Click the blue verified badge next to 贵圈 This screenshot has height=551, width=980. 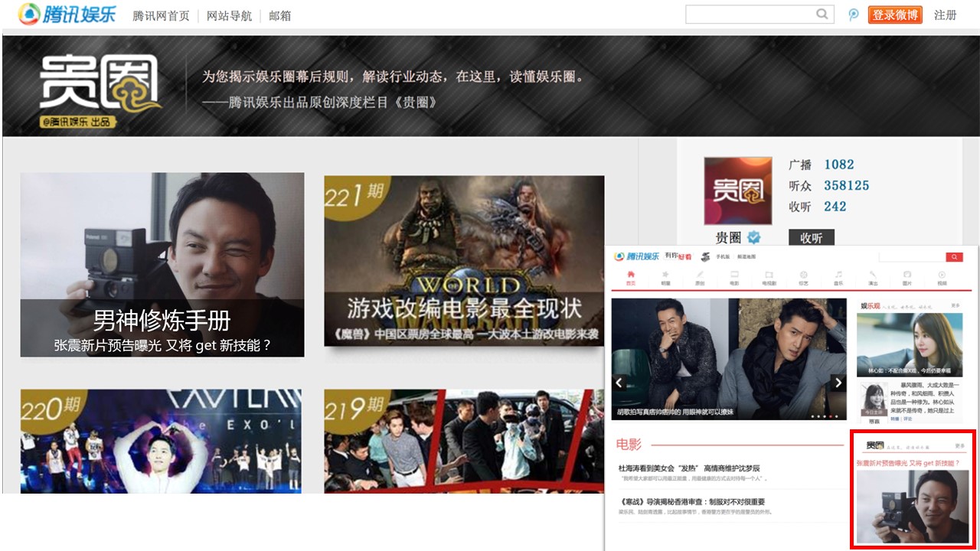754,236
